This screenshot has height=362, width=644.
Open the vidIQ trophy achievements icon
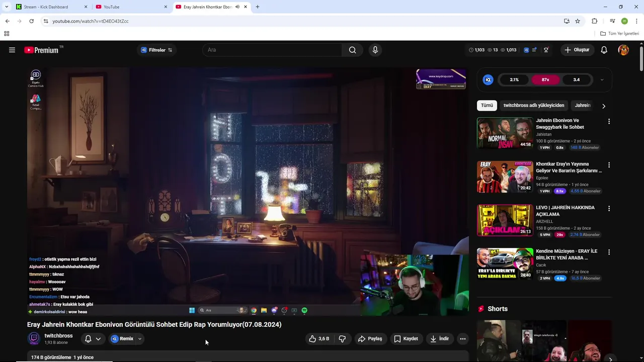[546, 50]
